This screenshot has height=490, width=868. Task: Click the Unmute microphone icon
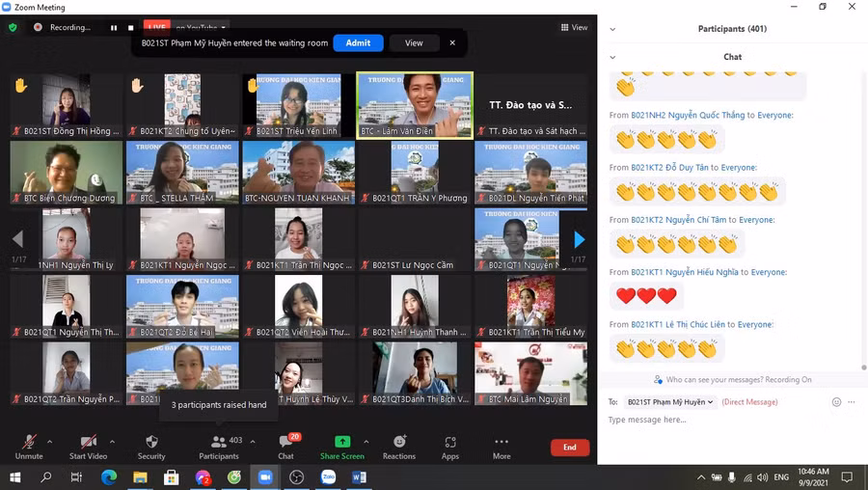pos(29,441)
